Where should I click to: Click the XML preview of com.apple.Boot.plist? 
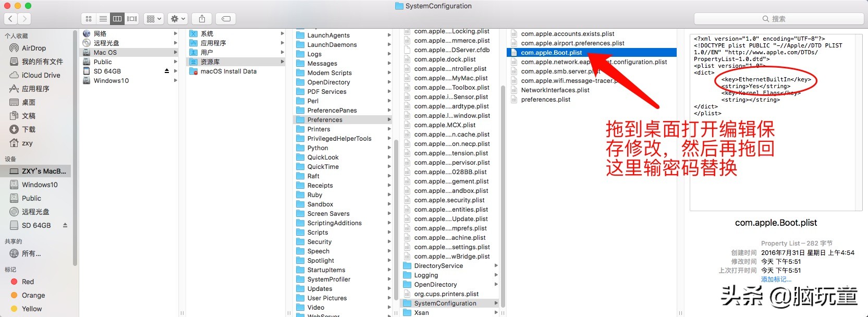776,123
